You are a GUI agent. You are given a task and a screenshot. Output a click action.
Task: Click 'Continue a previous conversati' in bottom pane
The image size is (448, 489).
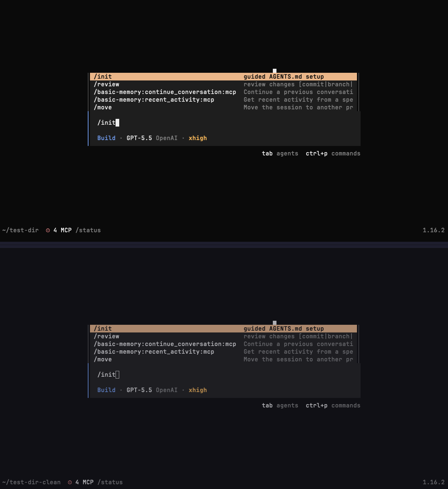[x=298, y=344]
